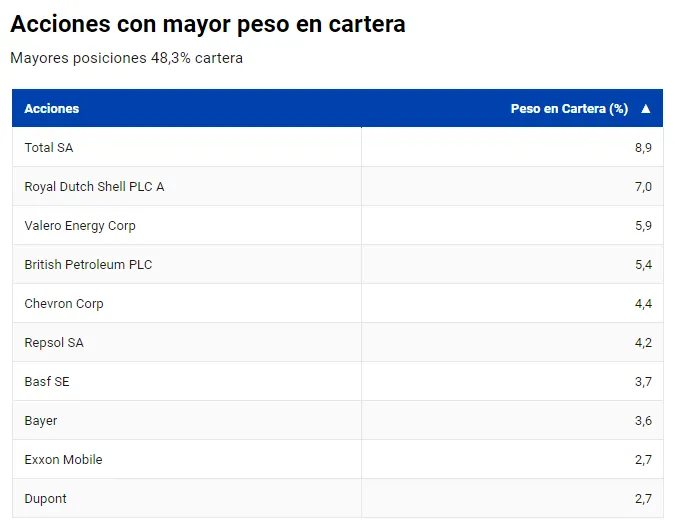The width and height of the screenshot is (675, 523).
Task: Click the Basf SE row
Action: (x=47, y=382)
